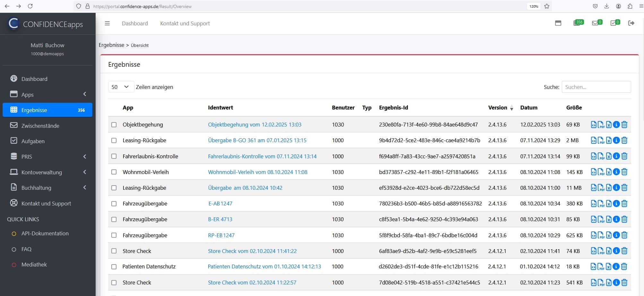
Task: Click Dashboard in the top navigation
Action: coord(135,23)
